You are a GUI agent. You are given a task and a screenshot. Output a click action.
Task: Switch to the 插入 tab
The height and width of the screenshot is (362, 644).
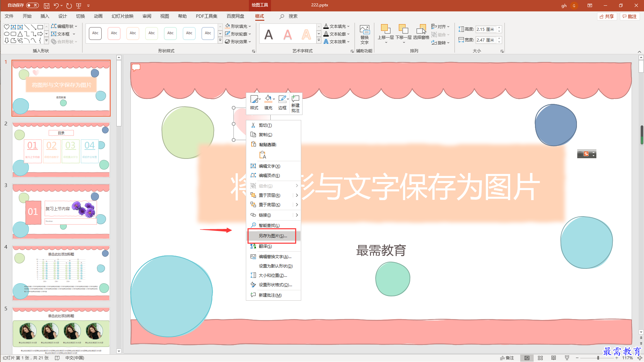tap(45, 16)
